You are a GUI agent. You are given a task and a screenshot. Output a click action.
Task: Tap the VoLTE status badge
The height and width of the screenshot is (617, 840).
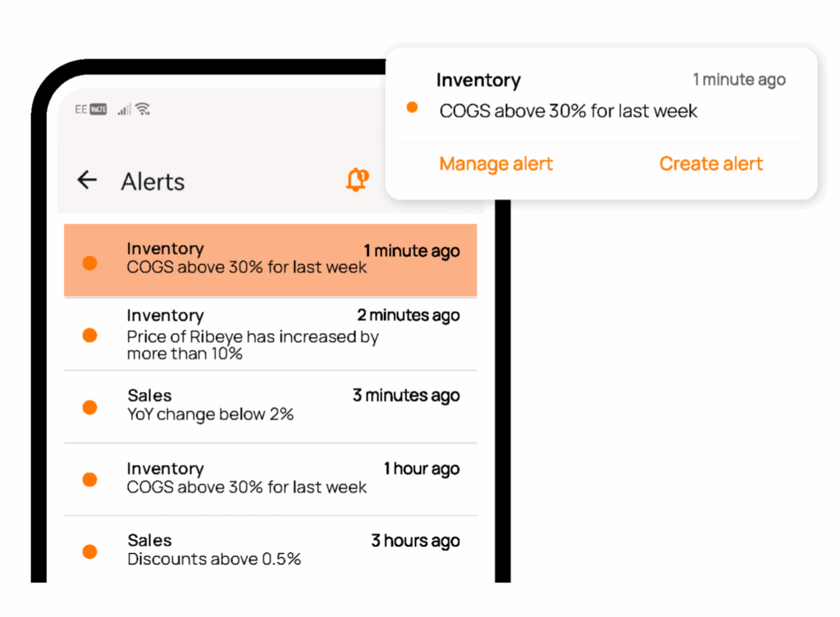[98, 109]
